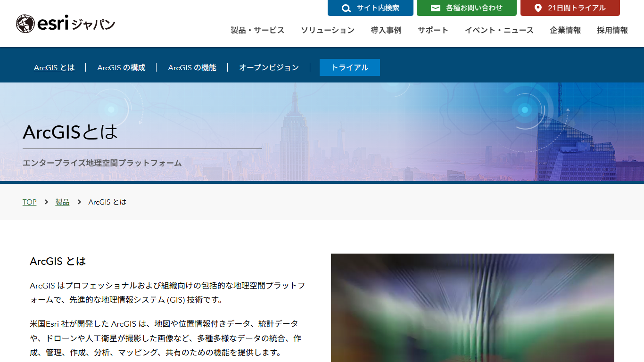Open the ソリューション menu

328,30
